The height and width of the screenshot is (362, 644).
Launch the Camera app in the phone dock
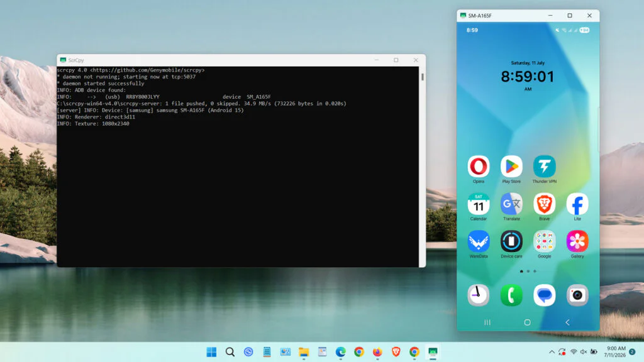pyautogui.click(x=577, y=295)
